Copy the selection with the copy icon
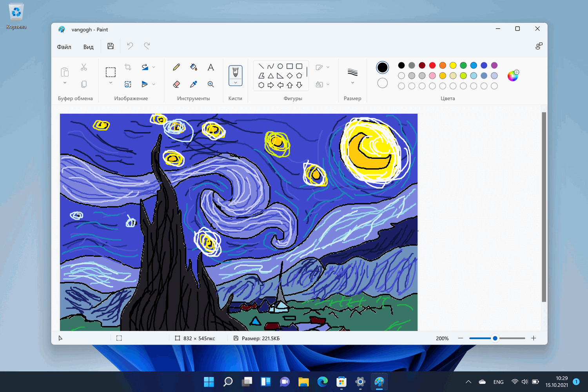Image resolution: width=588 pixels, height=392 pixels. 83,84
